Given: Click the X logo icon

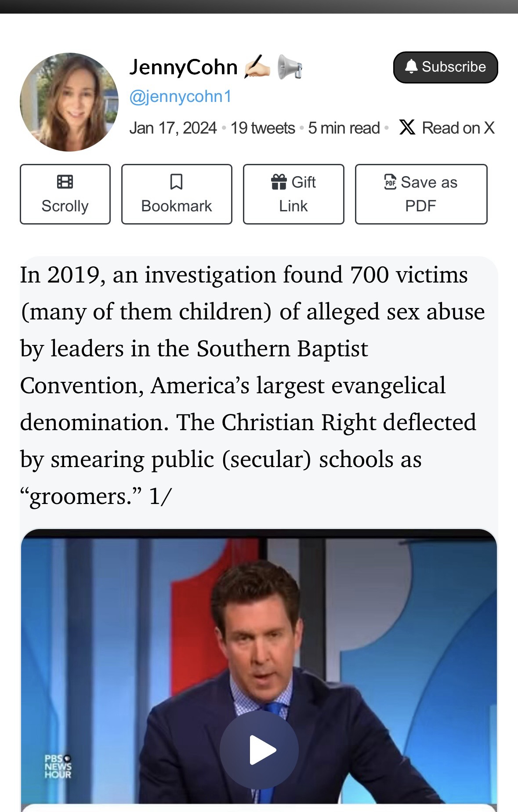Looking at the screenshot, I should [407, 128].
